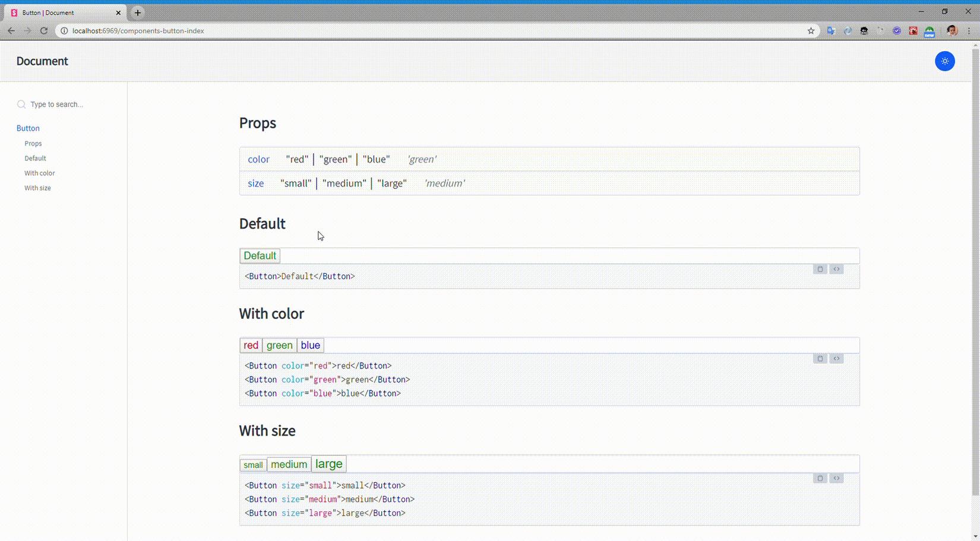Click the large green sample button
Screen dimensions: 980x541
(328, 464)
